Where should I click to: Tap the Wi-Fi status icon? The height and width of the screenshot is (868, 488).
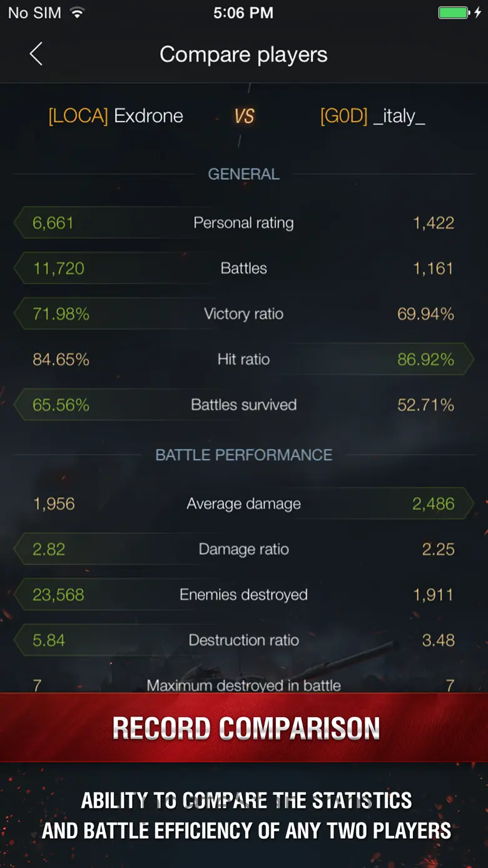point(77,13)
